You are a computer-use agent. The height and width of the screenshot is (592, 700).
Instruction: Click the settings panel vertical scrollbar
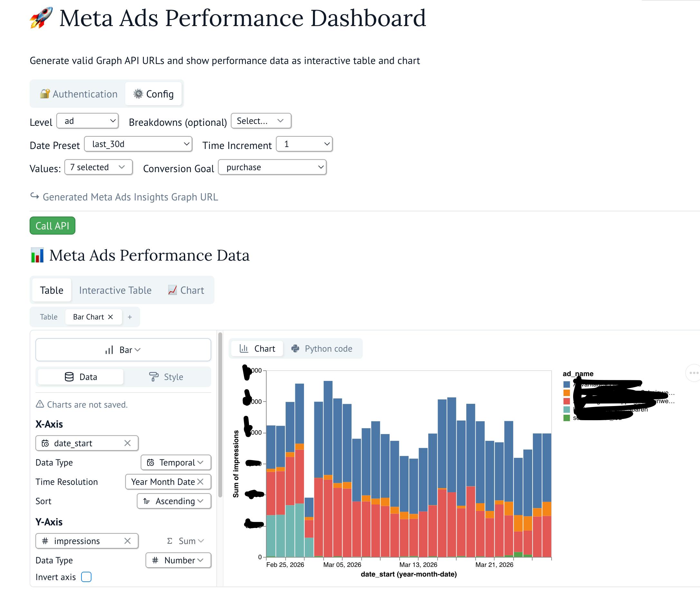[x=220, y=415]
